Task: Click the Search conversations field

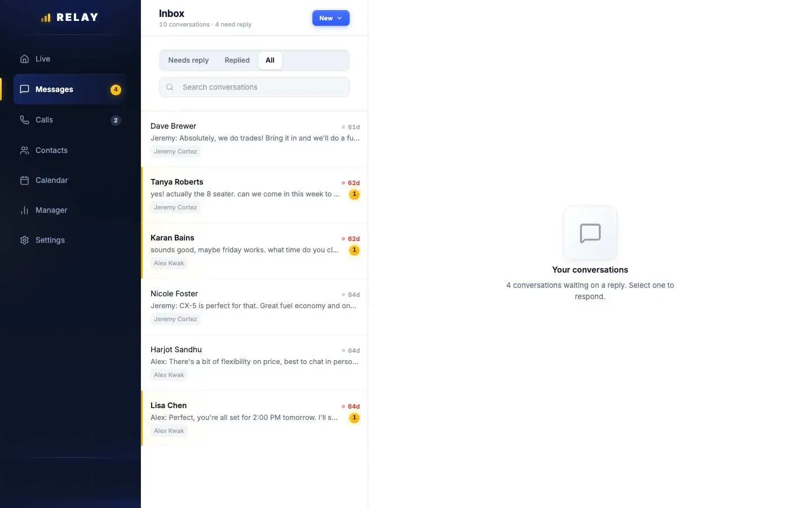Action: click(254, 87)
